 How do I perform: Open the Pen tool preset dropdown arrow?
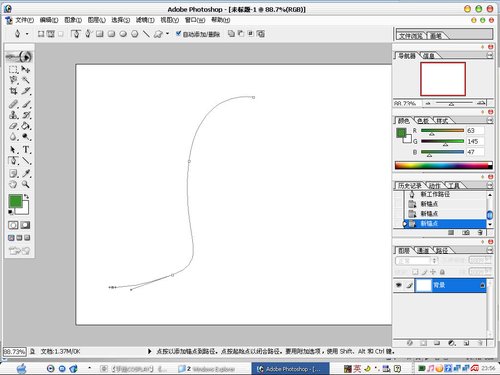coord(27,34)
